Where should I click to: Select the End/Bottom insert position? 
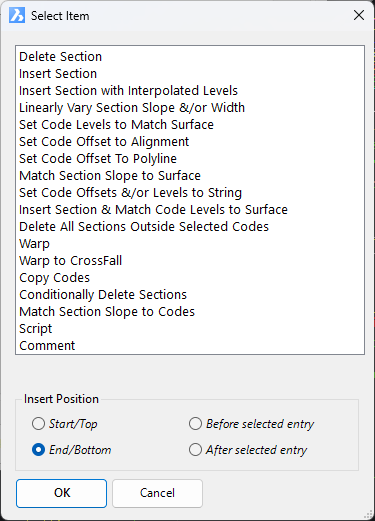point(38,450)
